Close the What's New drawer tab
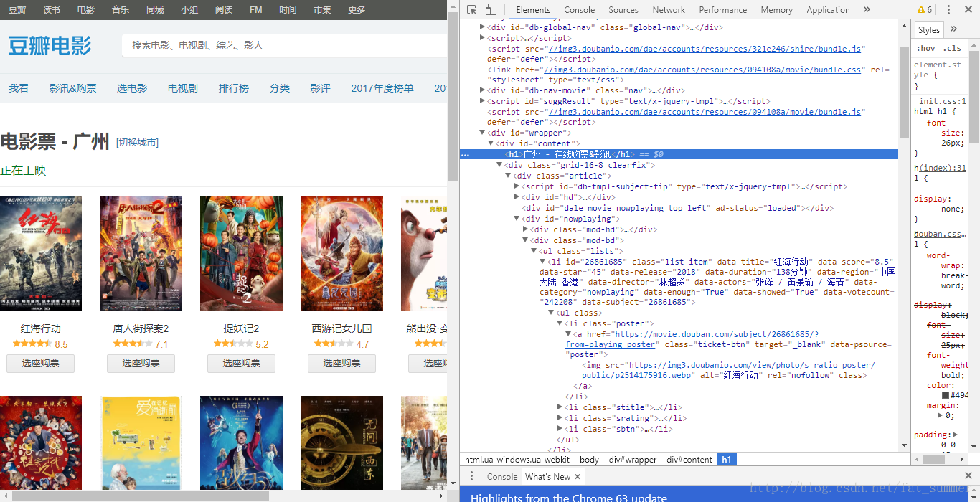This screenshot has height=502, width=980. 578,476
